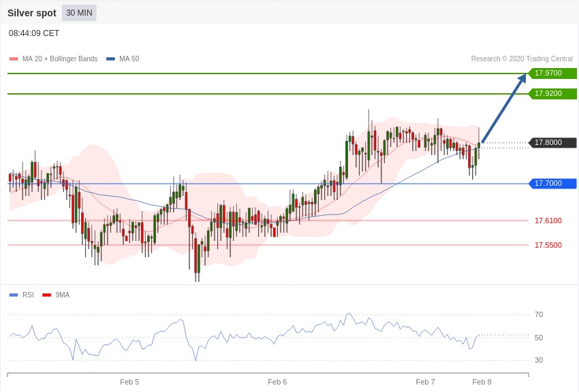Viewport: 579px width, 392px height.
Task: Toggle the 9MA legend entry
Action: 63,295
